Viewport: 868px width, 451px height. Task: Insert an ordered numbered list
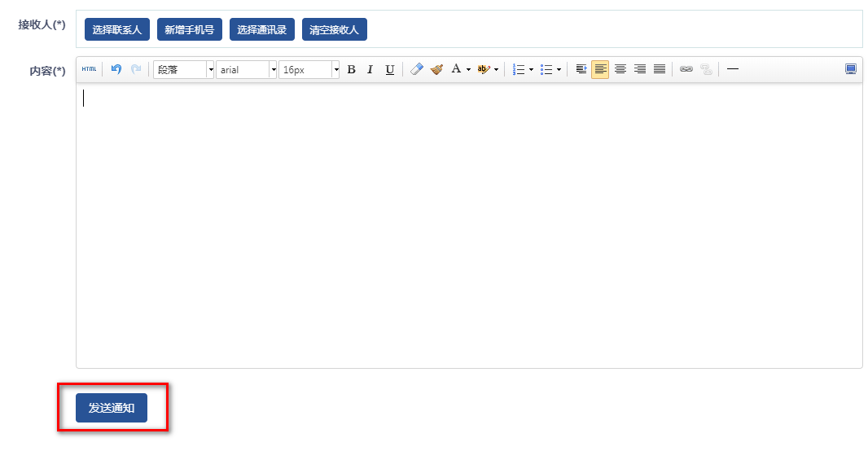click(519, 69)
